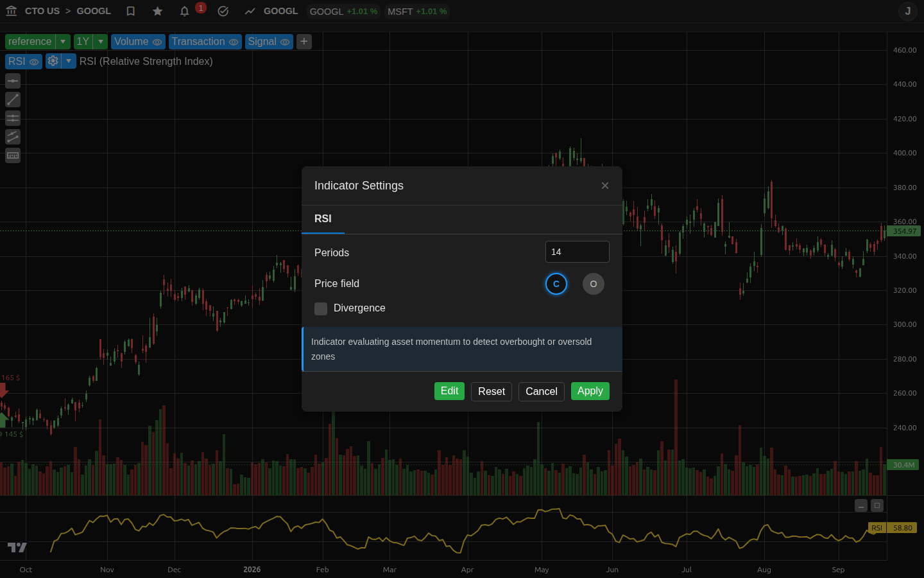Open the user avatar J

[x=907, y=11]
